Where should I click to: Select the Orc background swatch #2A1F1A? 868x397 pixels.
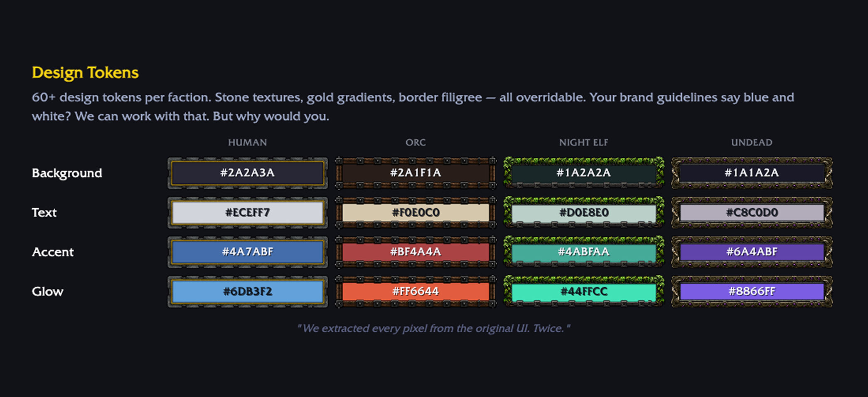(416, 173)
